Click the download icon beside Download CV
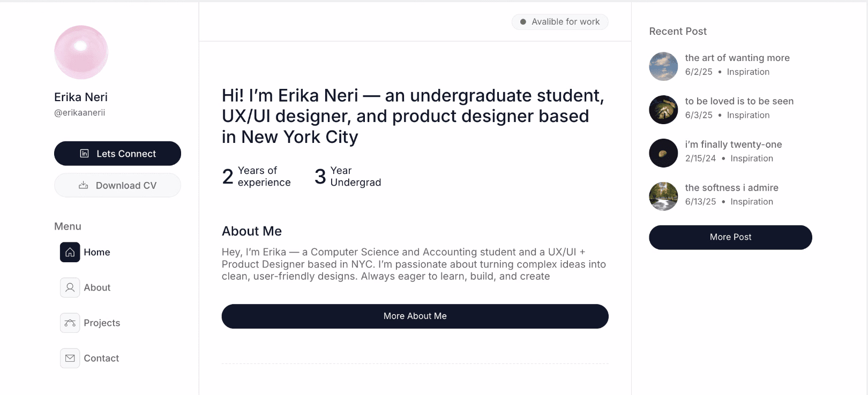Image resolution: width=868 pixels, height=395 pixels. pos(84,185)
